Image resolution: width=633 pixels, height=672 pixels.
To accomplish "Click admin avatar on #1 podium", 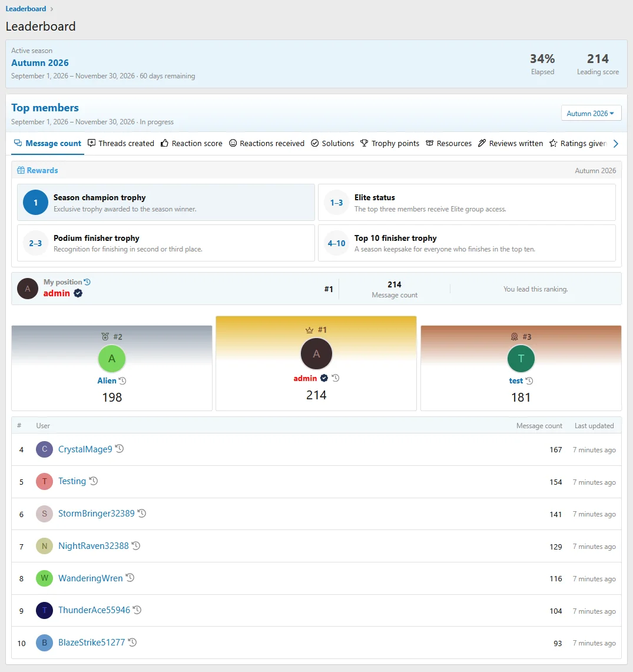I will click(316, 354).
